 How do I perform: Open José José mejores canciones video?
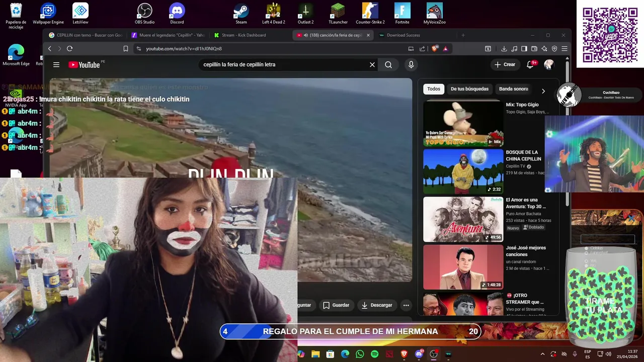pos(463,267)
